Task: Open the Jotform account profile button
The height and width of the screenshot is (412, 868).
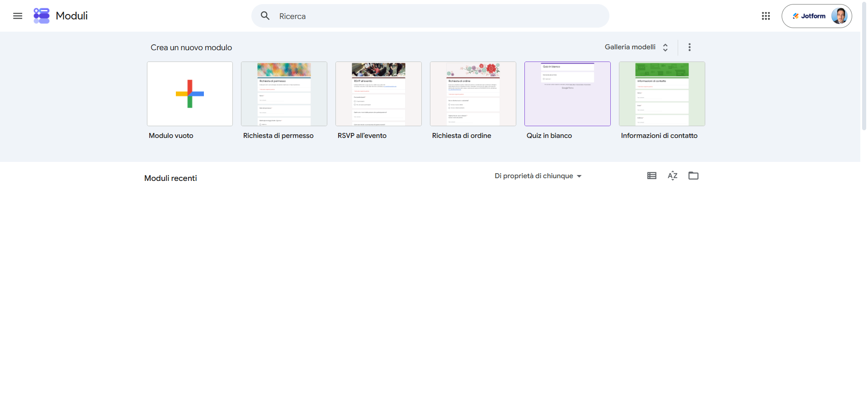Action: click(817, 16)
